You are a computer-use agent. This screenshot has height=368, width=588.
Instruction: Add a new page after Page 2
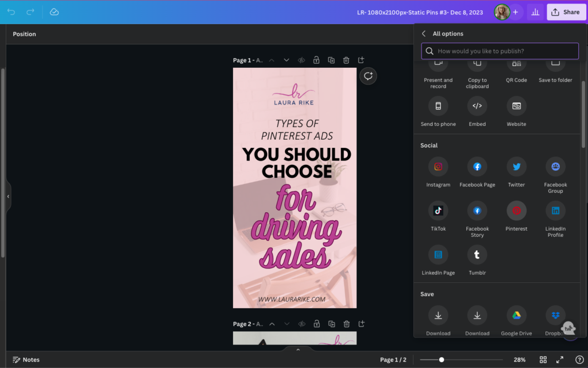point(362,324)
